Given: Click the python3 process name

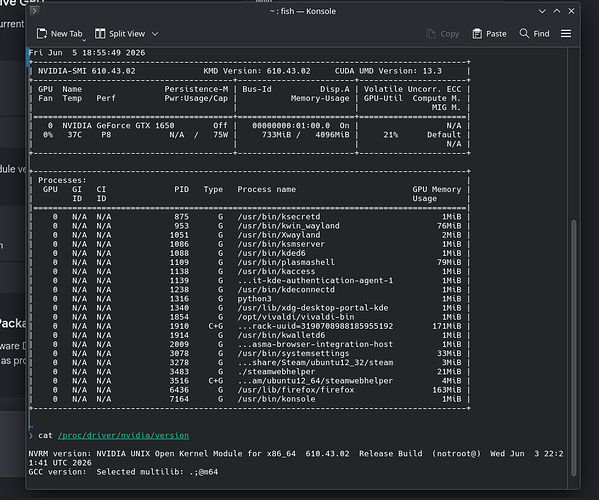Looking at the screenshot, I should [254, 299].
